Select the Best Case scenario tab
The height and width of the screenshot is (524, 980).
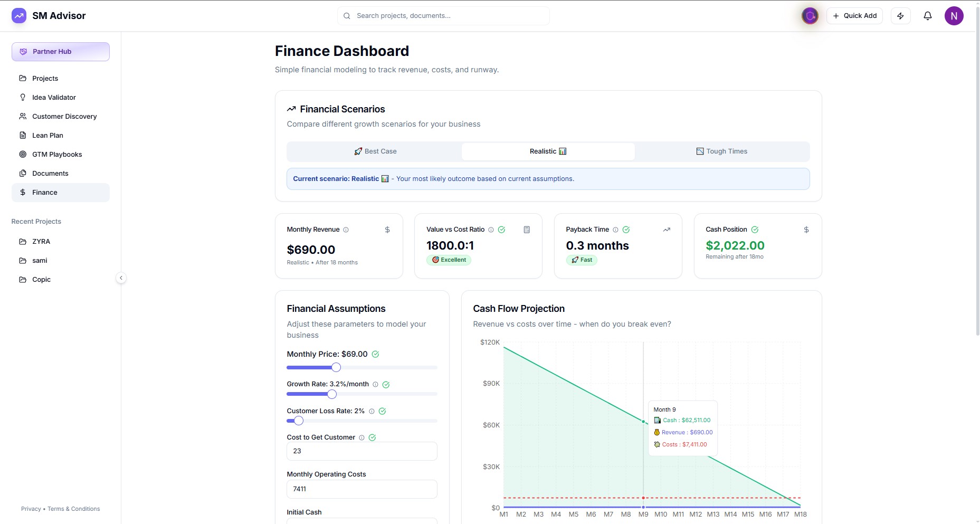(x=375, y=151)
